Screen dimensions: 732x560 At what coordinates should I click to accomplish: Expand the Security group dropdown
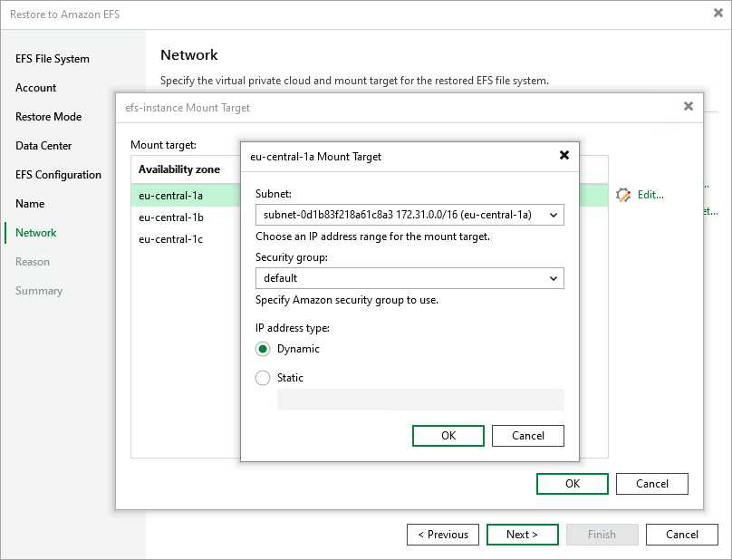[x=409, y=278]
